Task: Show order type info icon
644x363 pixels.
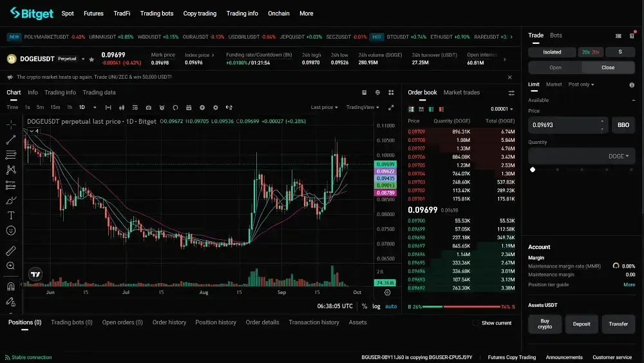Action: click(632, 84)
